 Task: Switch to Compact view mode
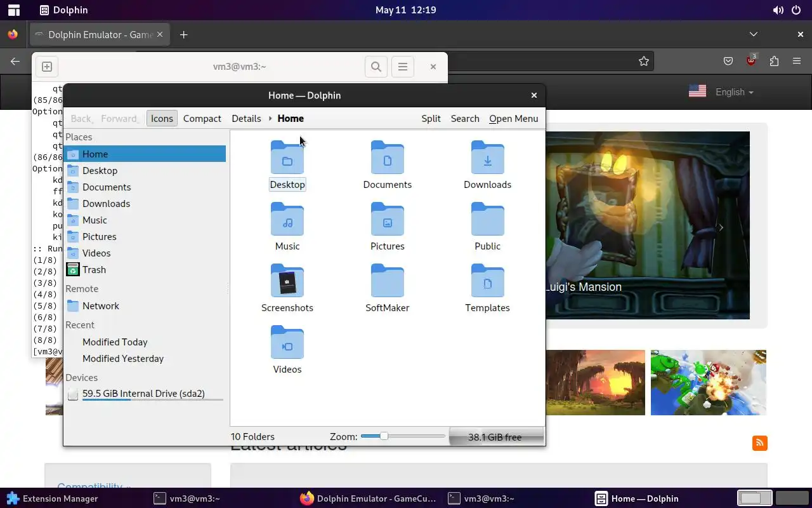[202, 118]
